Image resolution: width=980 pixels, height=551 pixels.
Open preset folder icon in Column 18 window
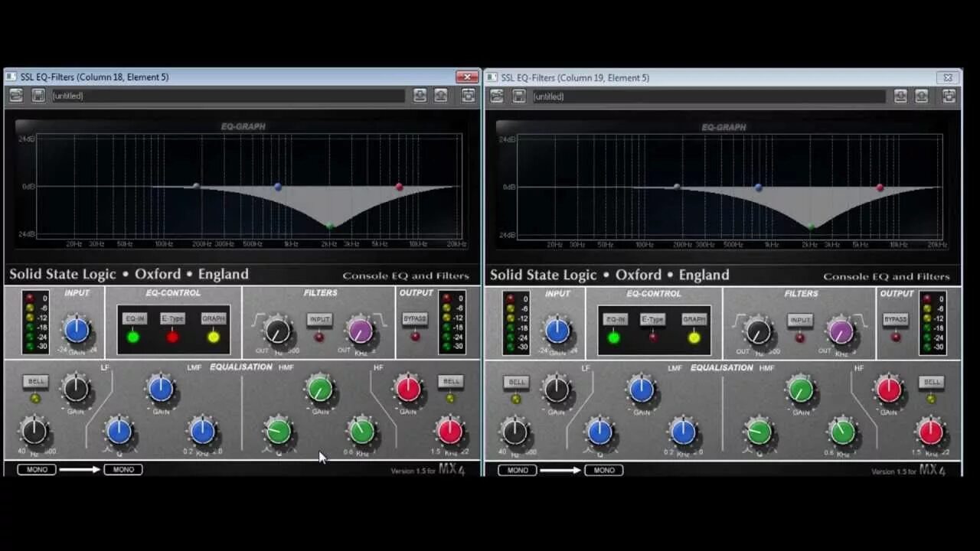(16, 95)
